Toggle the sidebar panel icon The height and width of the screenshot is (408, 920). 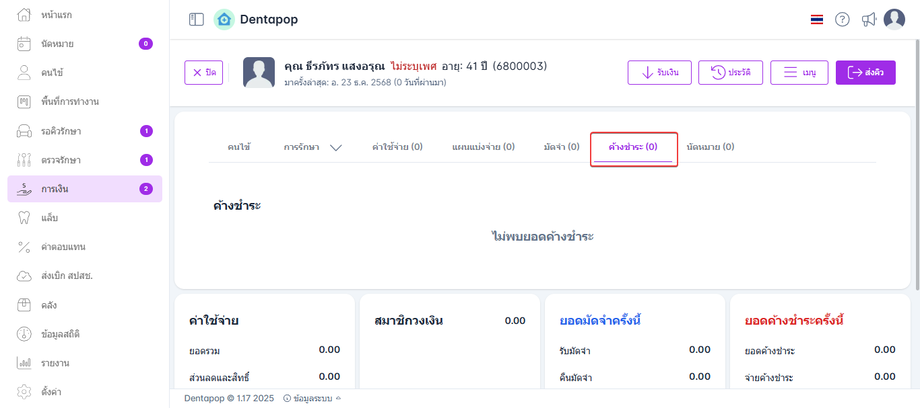point(196,19)
